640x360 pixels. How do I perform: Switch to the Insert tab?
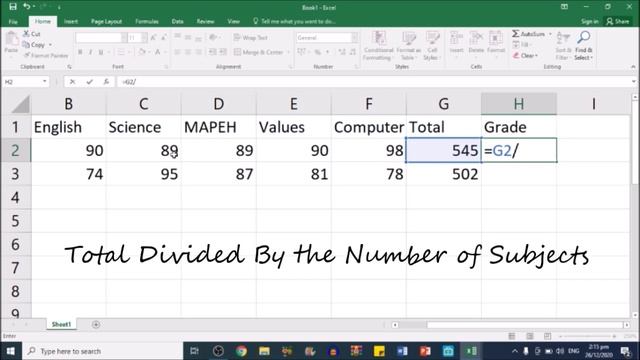point(71,21)
